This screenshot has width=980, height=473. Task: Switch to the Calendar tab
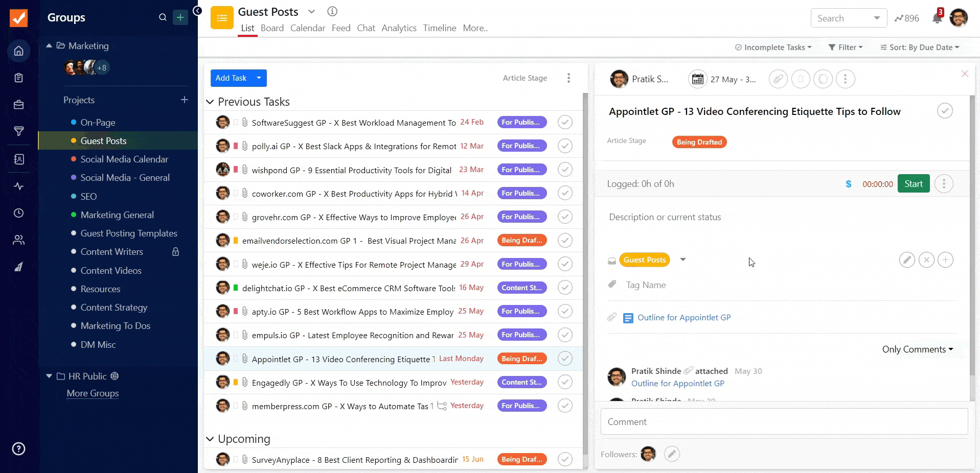308,28
